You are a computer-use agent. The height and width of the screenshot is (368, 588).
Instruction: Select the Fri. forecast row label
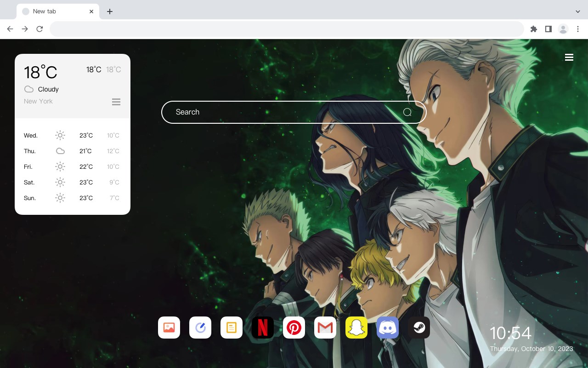tap(29, 167)
